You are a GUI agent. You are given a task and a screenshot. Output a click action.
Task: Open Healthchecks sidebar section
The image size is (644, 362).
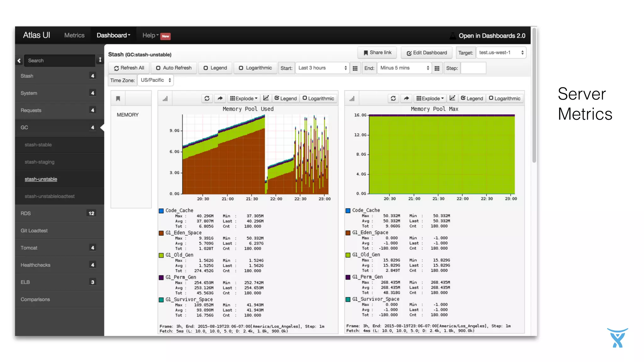pyautogui.click(x=59, y=265)
